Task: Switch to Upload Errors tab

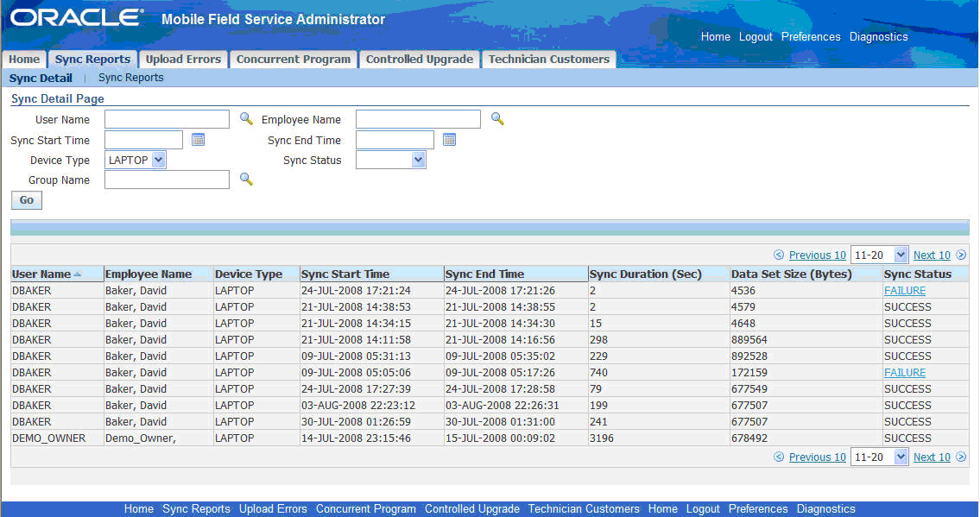Action: 183,60
